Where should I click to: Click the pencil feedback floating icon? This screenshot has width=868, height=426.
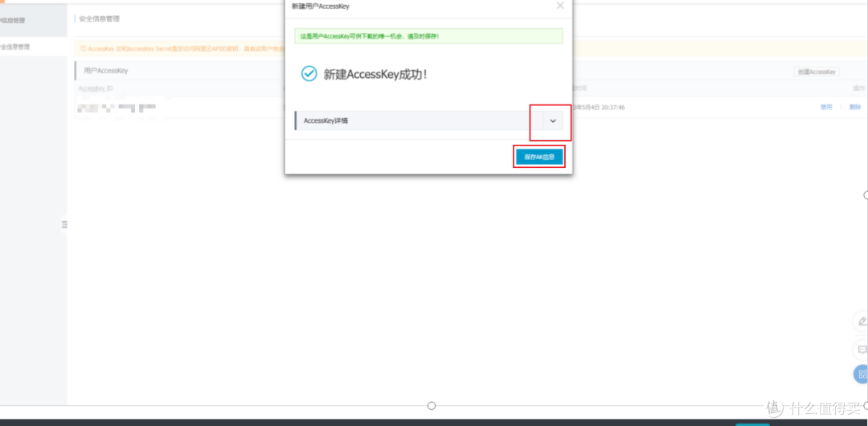coord(862,321)
